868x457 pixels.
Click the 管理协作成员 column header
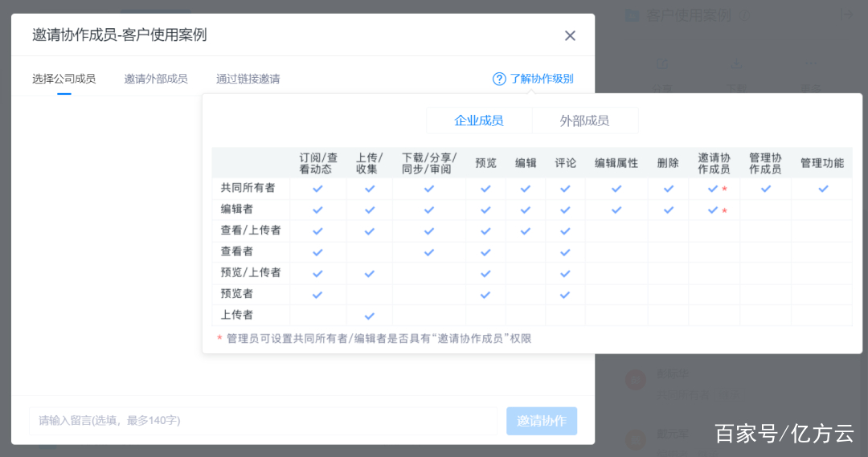[765, 163]
